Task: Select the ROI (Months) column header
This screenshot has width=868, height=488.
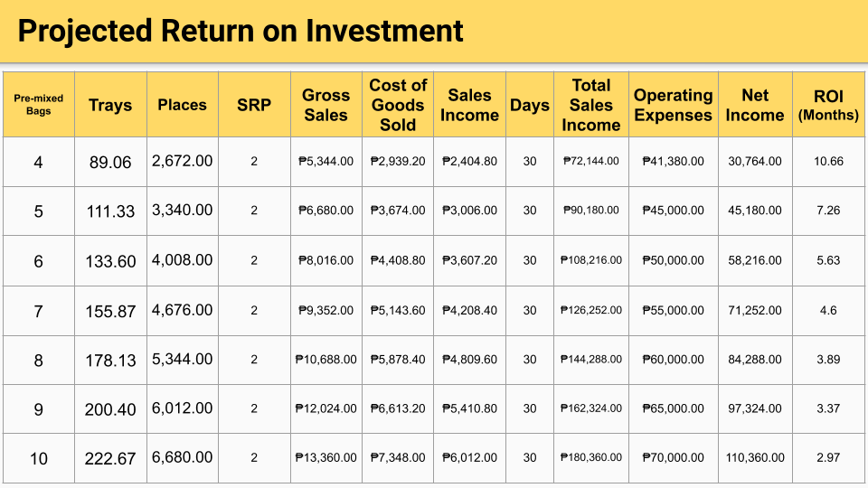Action: click(828, 105)
